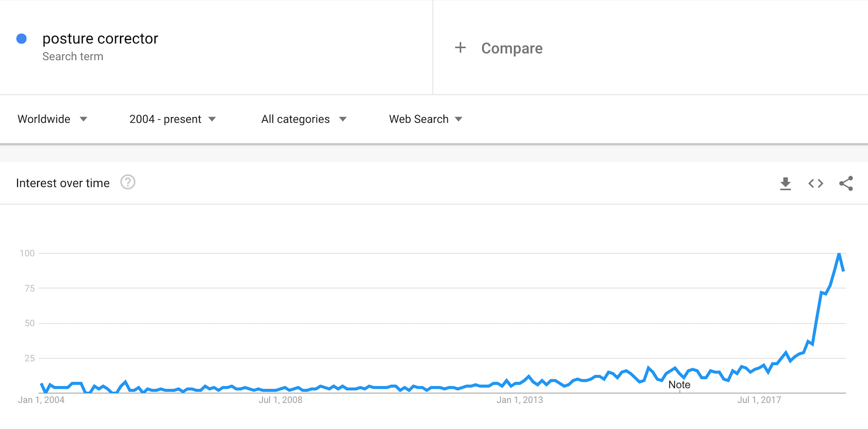Click the Interest over time heading
Screen dimensions: 868x429
(x=63, y=183)
